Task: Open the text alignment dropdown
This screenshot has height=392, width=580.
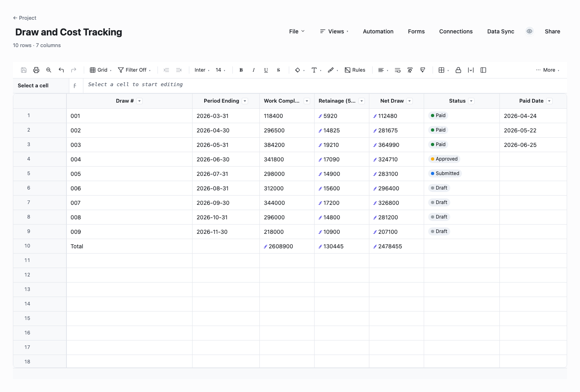Action: (x=383, y=70)
